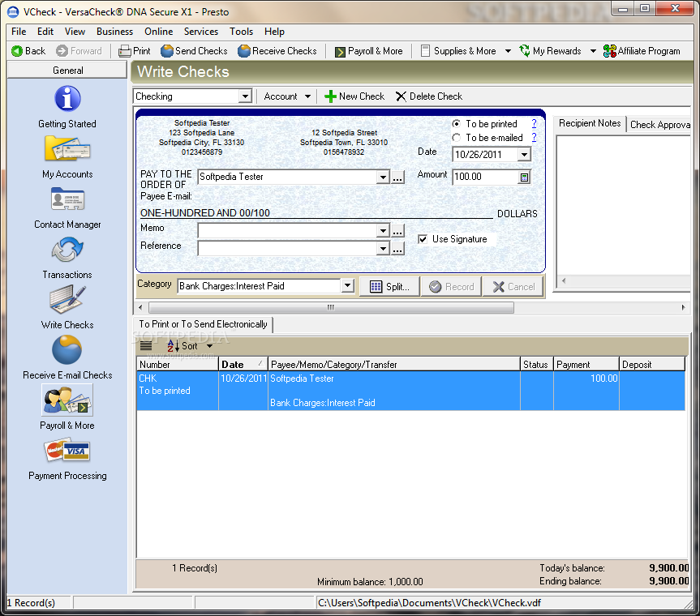
Task: Open the Sort options dropdown arrow
Action: click(209, 346)
